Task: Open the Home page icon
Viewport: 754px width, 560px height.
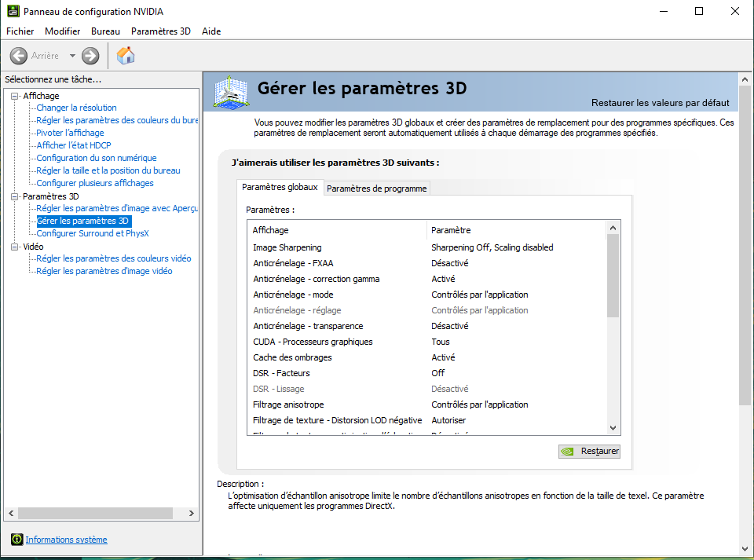Action: (x=126, y=55)
